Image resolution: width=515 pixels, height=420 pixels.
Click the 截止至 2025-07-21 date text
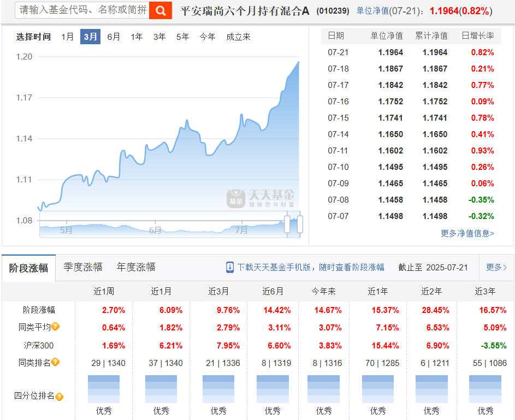point(433,267)
